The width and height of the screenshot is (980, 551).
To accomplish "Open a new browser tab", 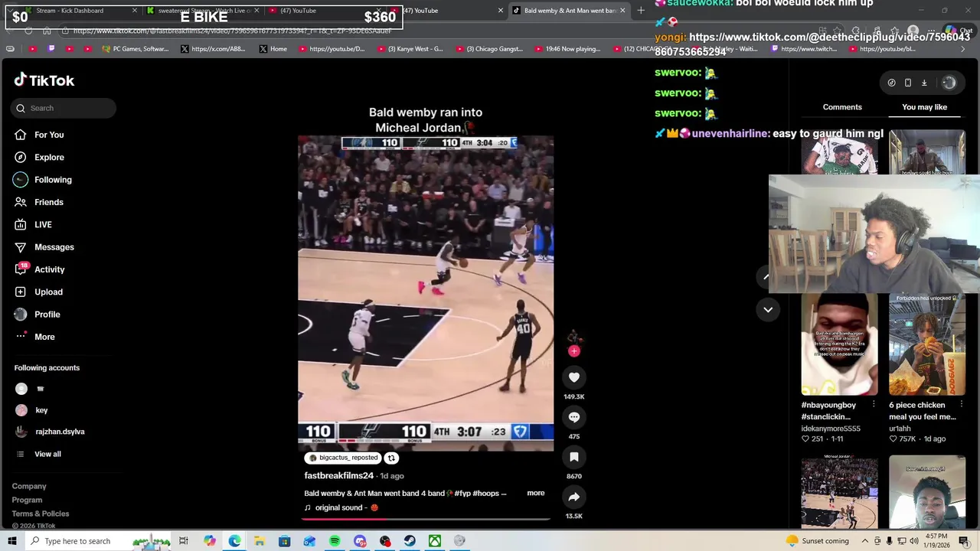I will (x=641, y=11).
